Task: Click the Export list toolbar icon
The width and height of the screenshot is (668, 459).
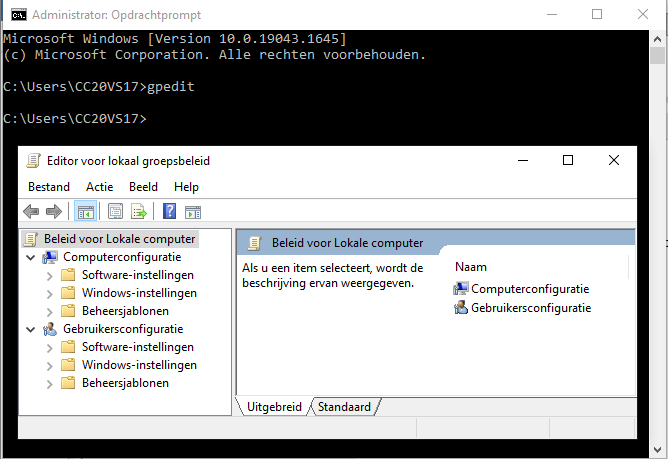Action: 139,211
